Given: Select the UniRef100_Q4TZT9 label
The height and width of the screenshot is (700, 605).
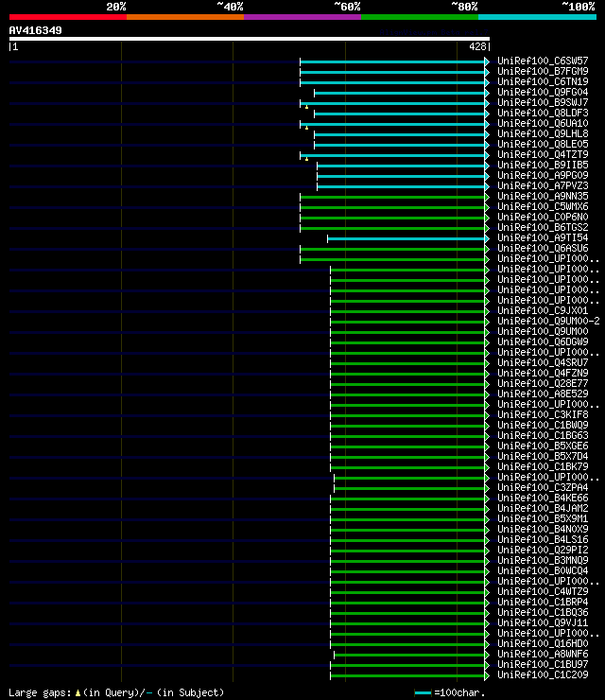Looking at the screenshot, I should click(543, 154).
